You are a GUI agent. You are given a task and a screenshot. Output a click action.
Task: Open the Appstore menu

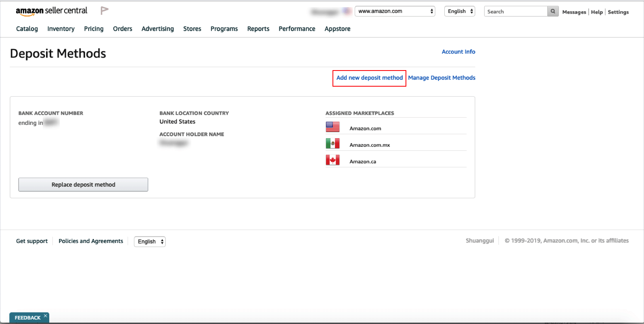click(x=337, y=29)
